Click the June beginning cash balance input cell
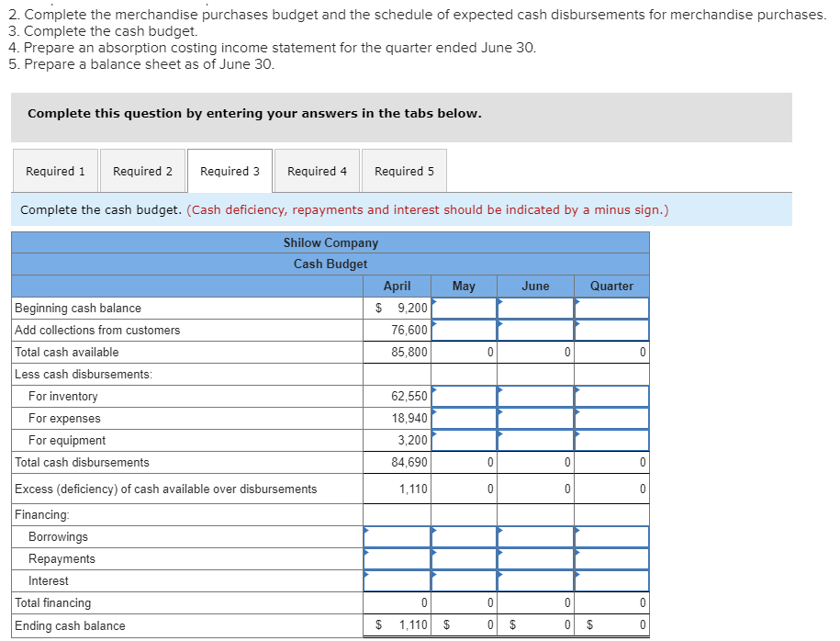The height and width of the screenshot is (641, 840). pyautogui.click(x=535, y=308)
